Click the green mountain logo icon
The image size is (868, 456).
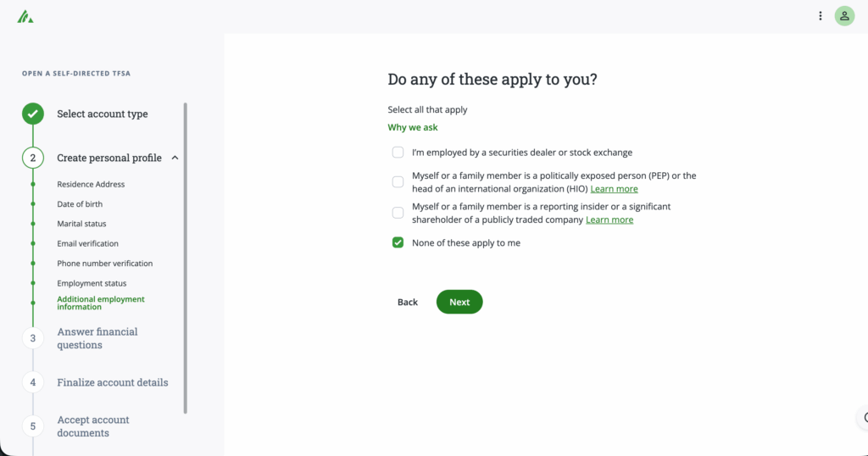(x=25, y=16)
